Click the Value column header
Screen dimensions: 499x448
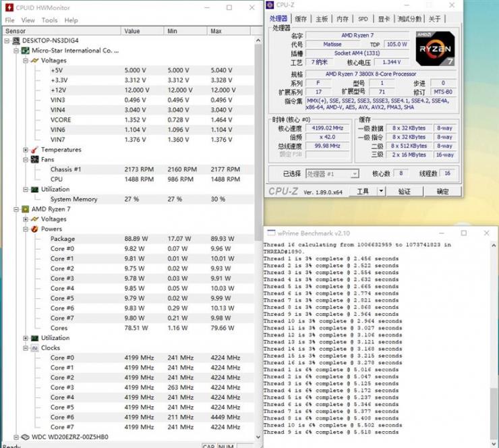pos(142,31)
